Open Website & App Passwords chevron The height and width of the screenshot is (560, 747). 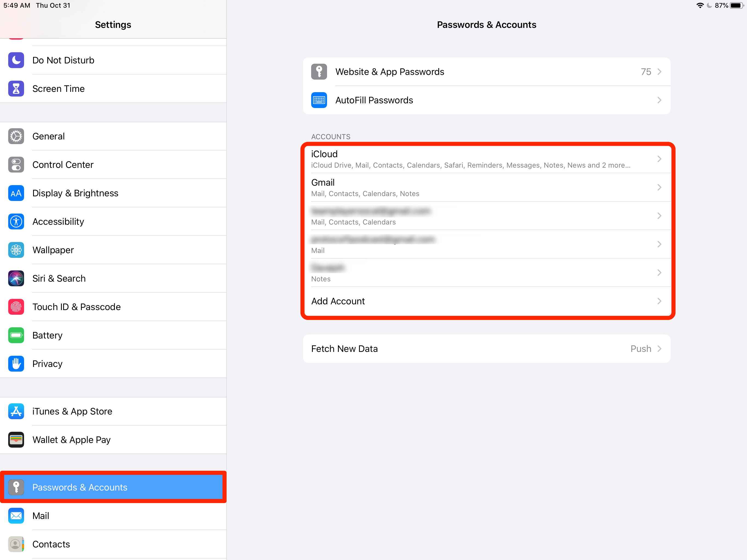(x=659, y=72)
